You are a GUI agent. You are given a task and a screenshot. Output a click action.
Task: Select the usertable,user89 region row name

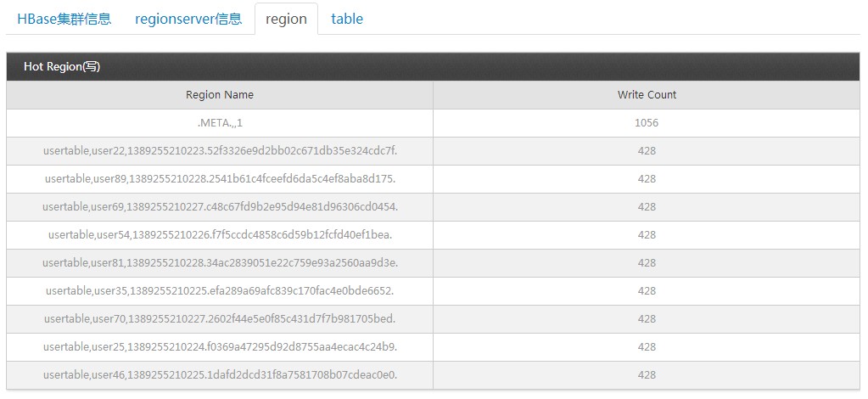220,179
